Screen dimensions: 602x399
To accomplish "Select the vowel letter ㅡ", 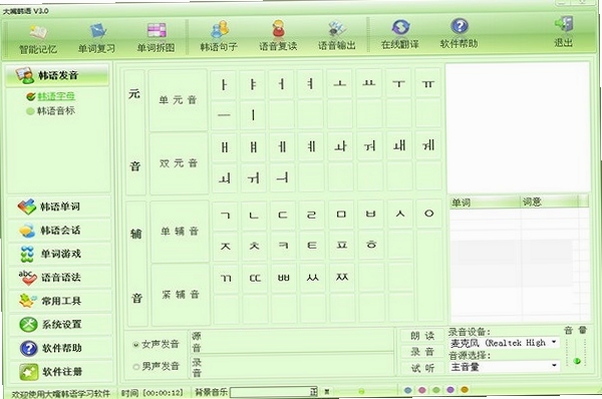I will click(x=224, y=115).
